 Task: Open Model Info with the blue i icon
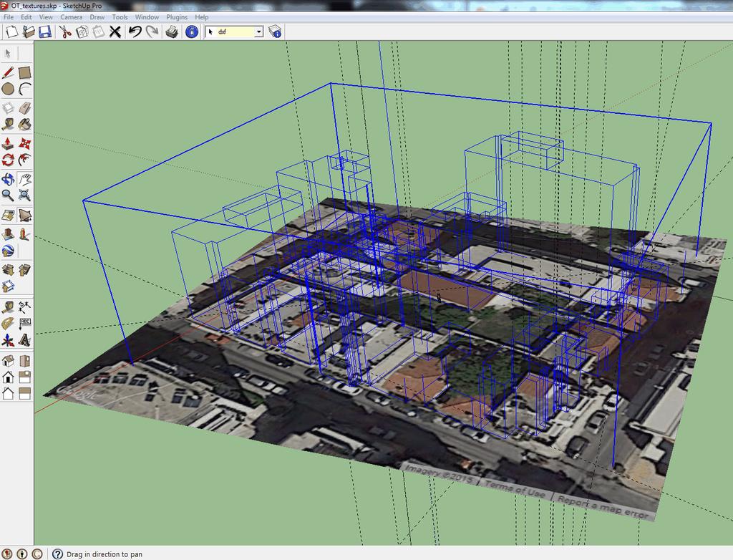192,32
